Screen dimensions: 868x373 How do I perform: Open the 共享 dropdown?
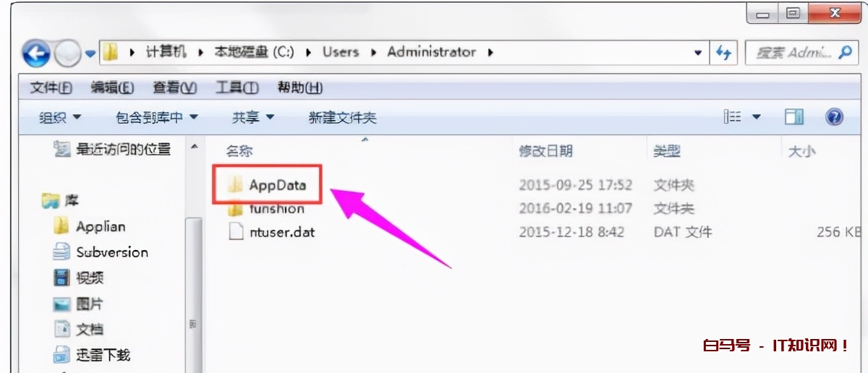[253, 117]
